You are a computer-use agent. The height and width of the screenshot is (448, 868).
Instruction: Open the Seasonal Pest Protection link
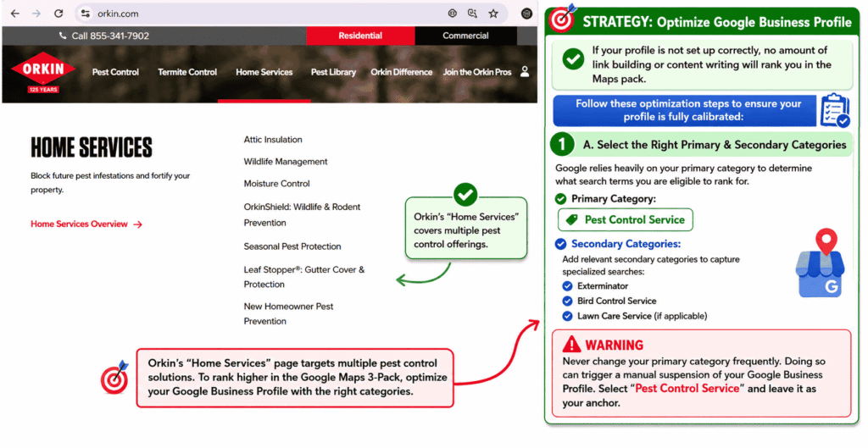click(x=292, y=246)
